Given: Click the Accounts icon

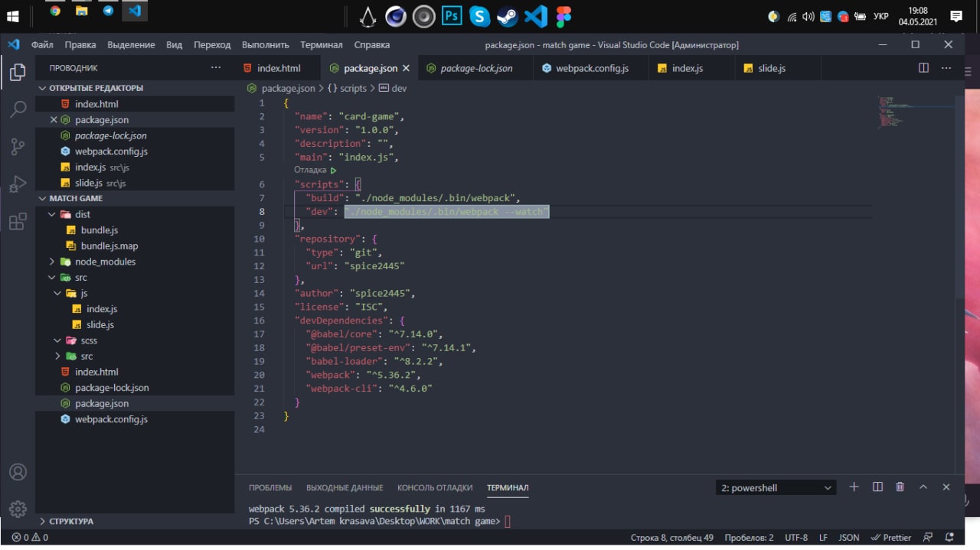Looking at the screenshot, I should [18, 471].
